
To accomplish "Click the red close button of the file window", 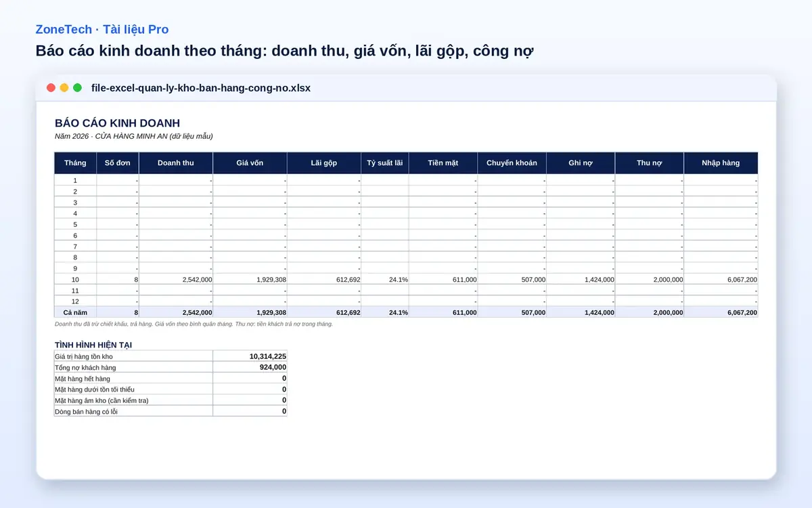I will (51, 88).
